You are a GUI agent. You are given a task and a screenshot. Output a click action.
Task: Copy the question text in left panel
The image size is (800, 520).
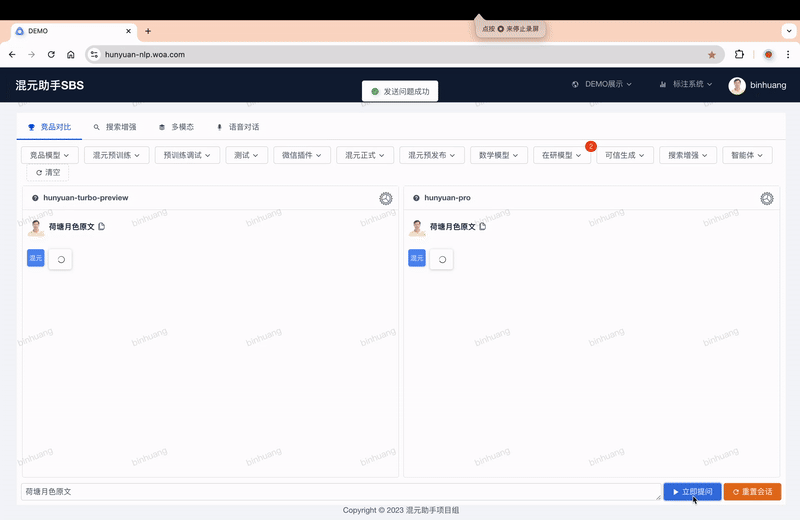(102, 227)
